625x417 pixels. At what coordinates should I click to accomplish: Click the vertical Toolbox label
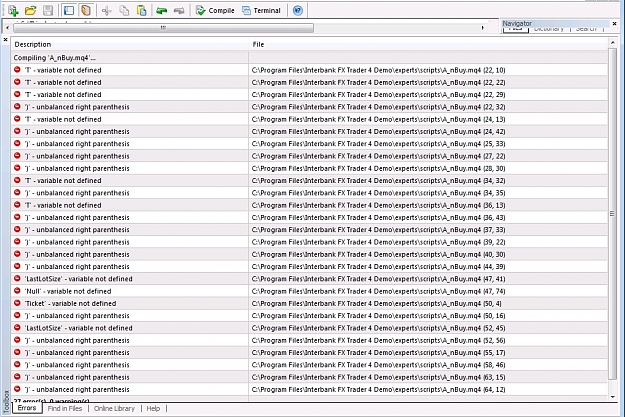(6, 401)
